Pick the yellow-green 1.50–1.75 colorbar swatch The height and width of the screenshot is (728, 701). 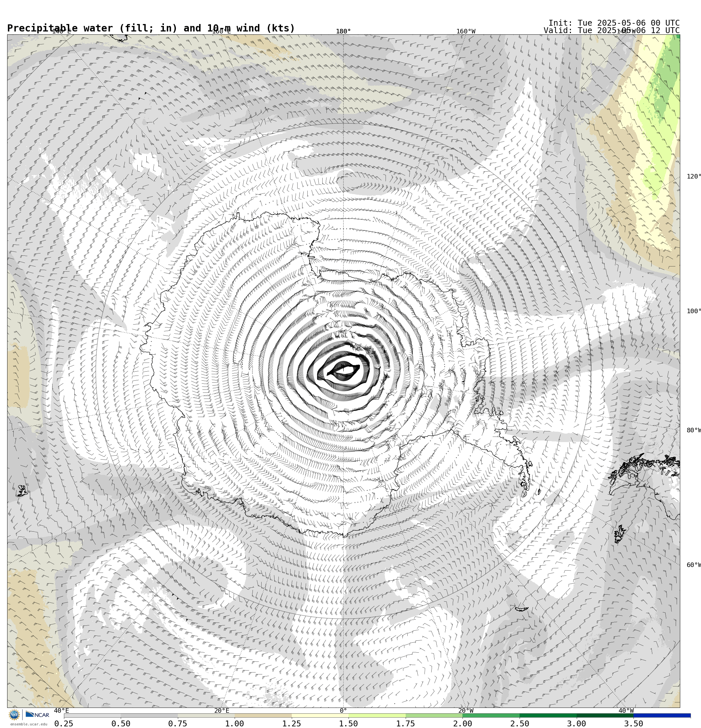pyautogui.click(x=377, y=715)
